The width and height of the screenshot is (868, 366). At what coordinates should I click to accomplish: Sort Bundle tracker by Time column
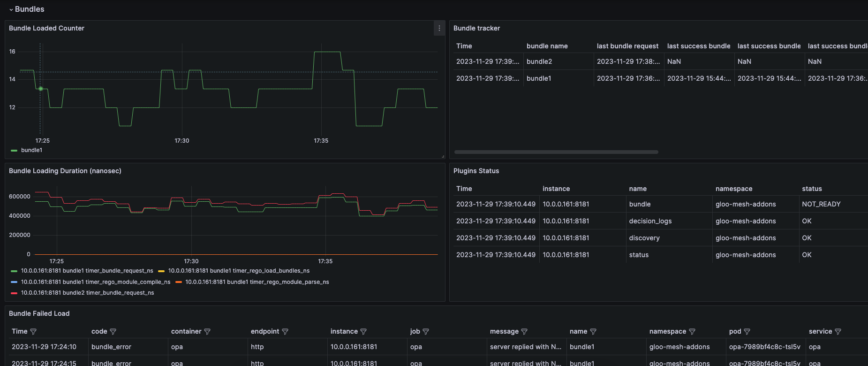(464, 46)
